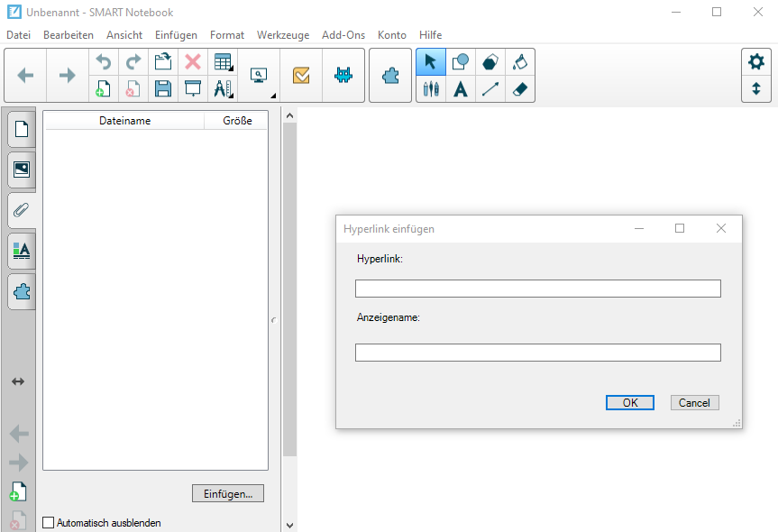
Task: Focus the Anzeigename input field
Action: point(537,353)
